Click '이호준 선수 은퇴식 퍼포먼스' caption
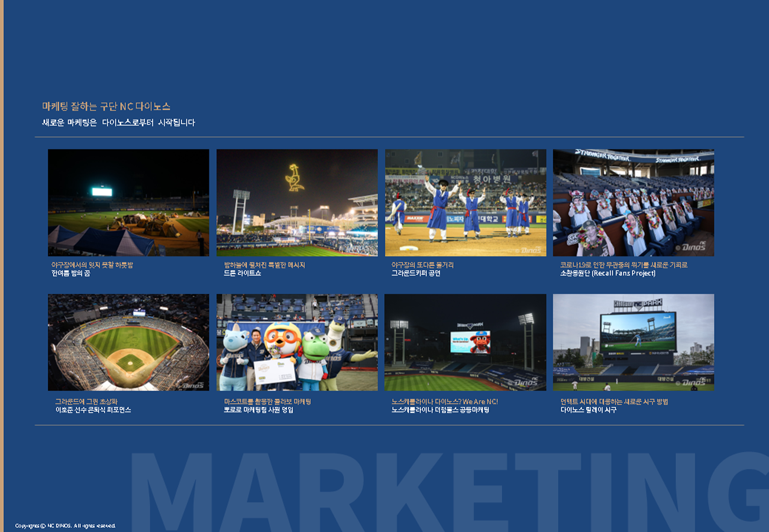The width and height of the screenshot is (769, 532). tap(93, 410)
